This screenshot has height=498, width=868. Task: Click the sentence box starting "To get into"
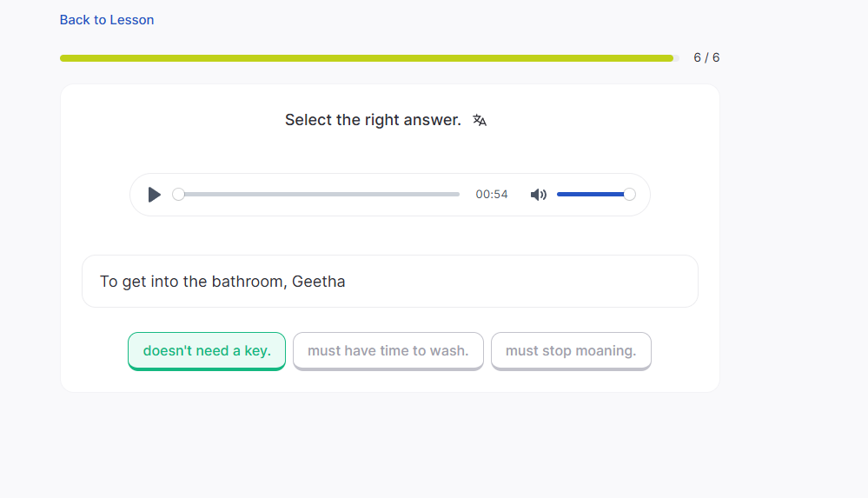tap(521, 282)
